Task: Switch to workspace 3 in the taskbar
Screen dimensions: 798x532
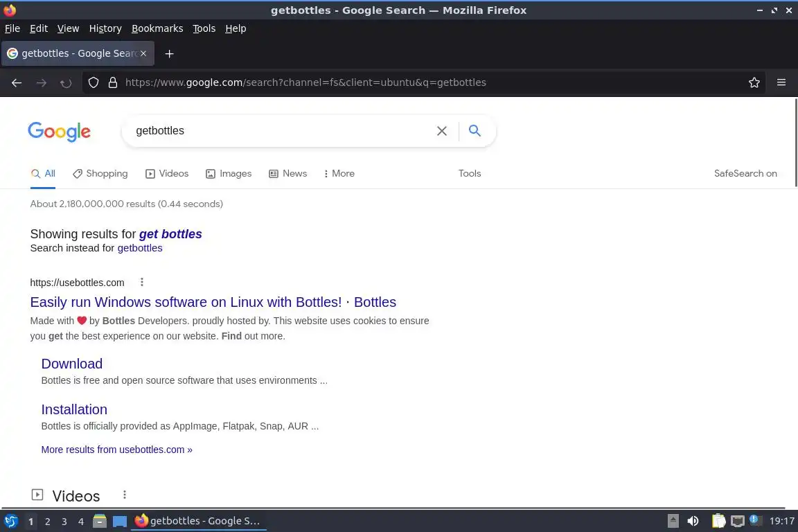Action: [64, 522]
